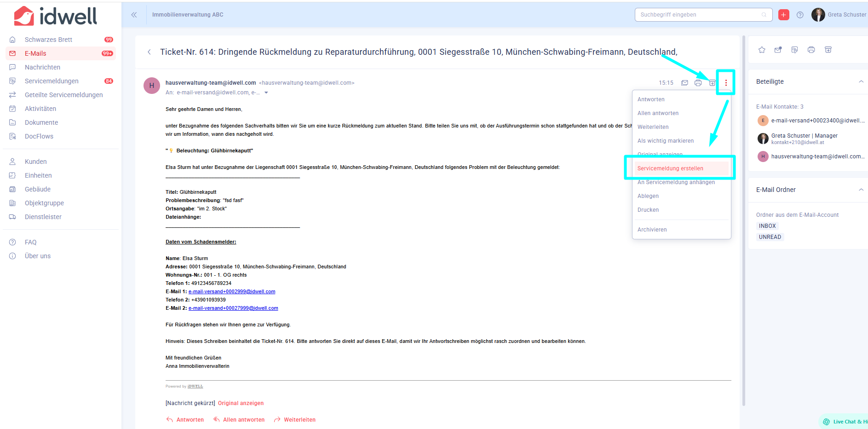Click Weiterleiten below the email
The width and height of the screenshot is (868, 429).
295,420
